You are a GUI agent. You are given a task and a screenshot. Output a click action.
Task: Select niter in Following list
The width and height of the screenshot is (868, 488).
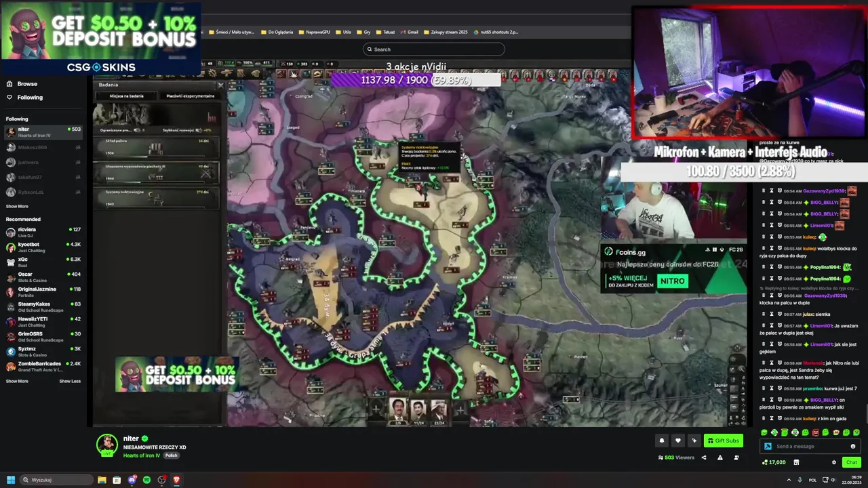[x=43, y=131]
